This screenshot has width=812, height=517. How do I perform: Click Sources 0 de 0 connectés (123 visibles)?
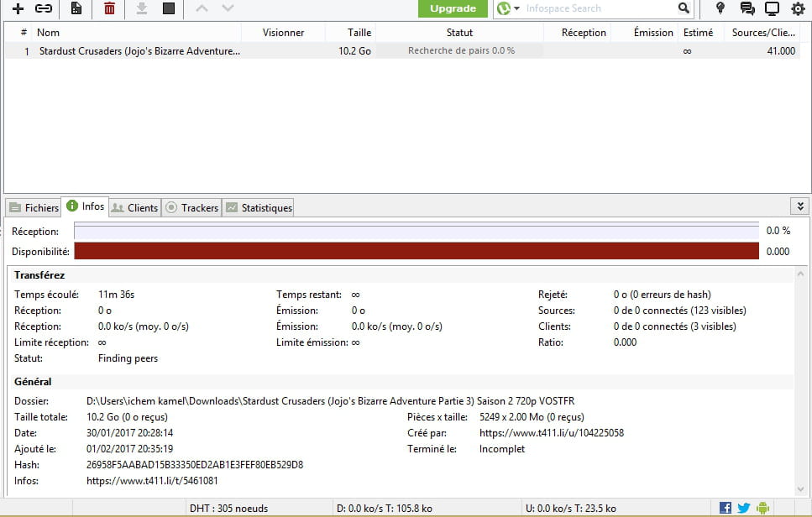(680, 311)
